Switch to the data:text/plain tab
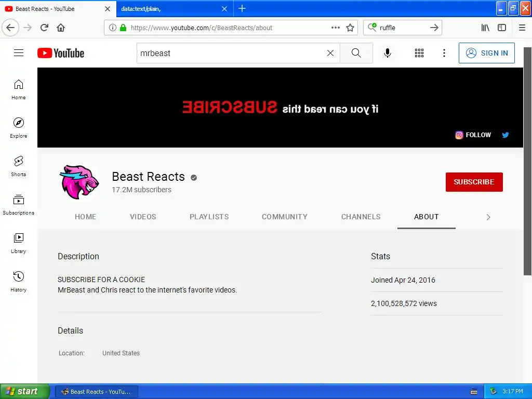532x399 pixels. click(170, 9)
